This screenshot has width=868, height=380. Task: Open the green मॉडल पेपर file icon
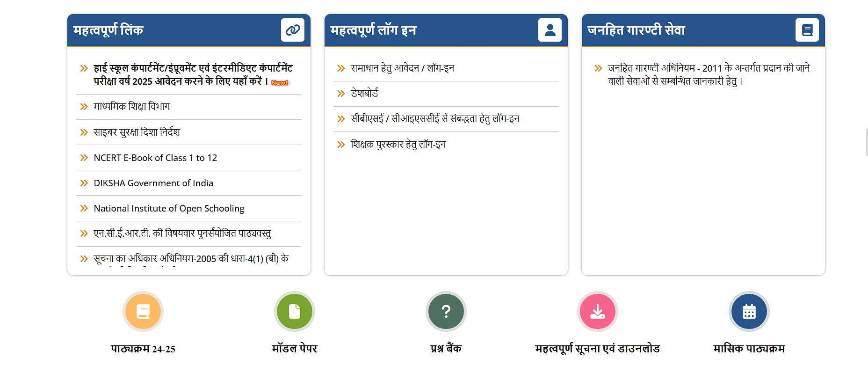click(x=295, y=311)
